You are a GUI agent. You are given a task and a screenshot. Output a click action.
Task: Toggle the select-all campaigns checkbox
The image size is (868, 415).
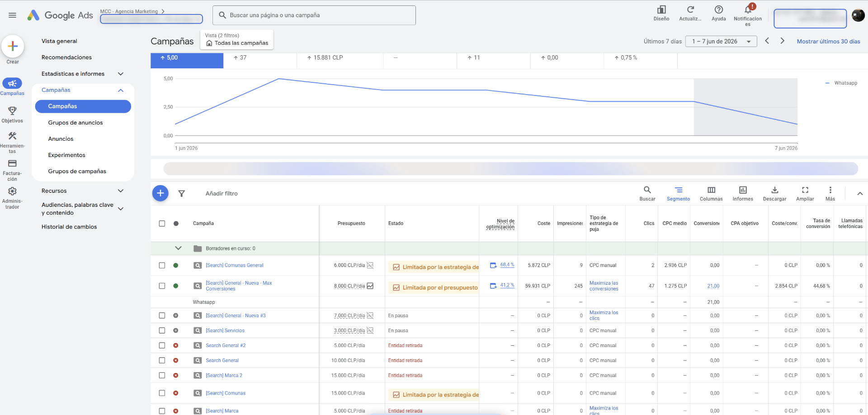tap(162, 224)
